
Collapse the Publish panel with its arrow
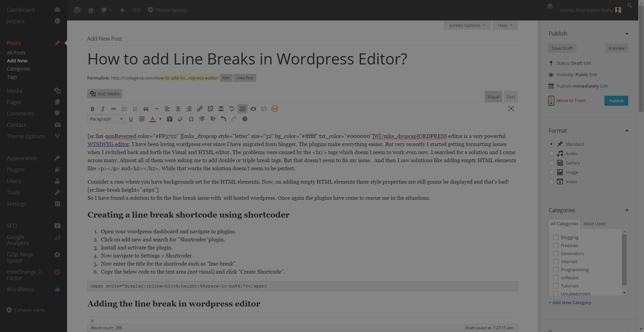[x=627, y=33]
